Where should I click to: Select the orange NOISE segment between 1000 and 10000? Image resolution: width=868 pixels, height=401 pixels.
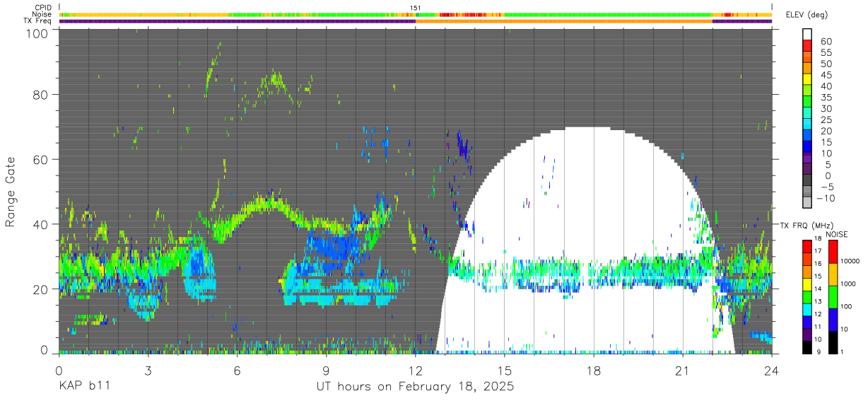pyautogui.click(x=833, y=274)
